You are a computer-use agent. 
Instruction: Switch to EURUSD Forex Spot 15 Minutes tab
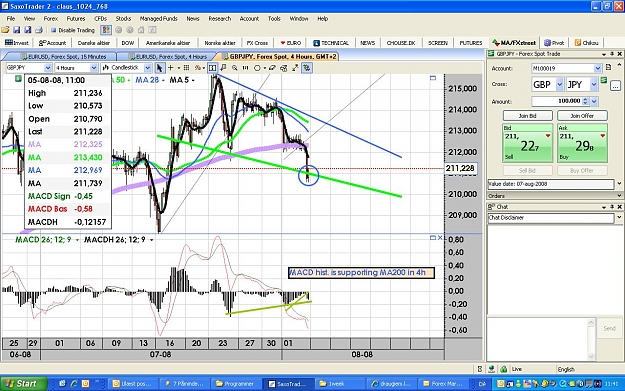64,57
